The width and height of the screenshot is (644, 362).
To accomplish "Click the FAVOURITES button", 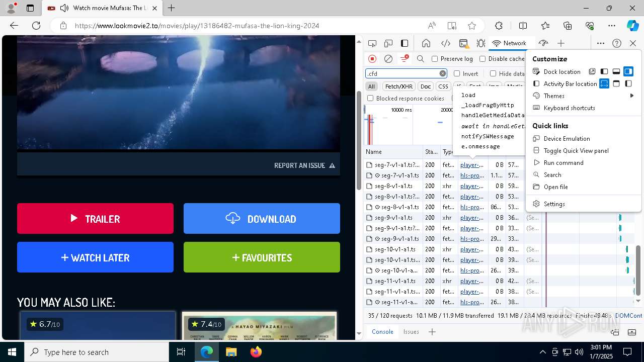I will point(262,257).
